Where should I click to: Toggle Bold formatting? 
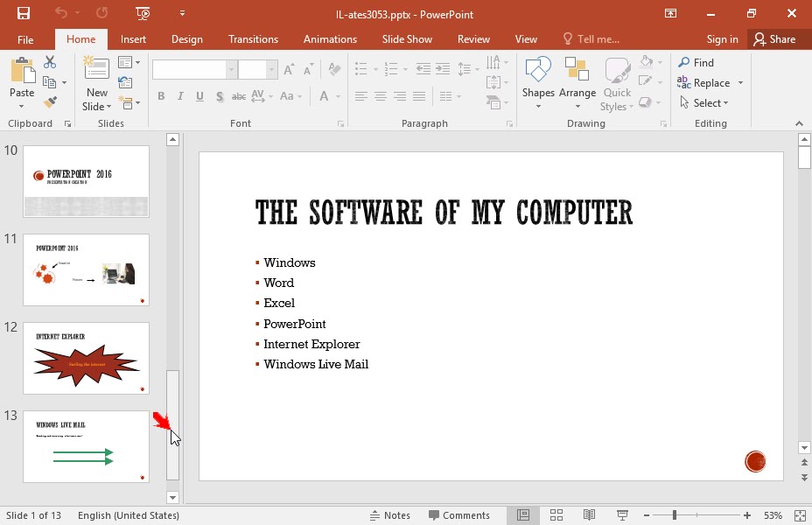[161, 96]
